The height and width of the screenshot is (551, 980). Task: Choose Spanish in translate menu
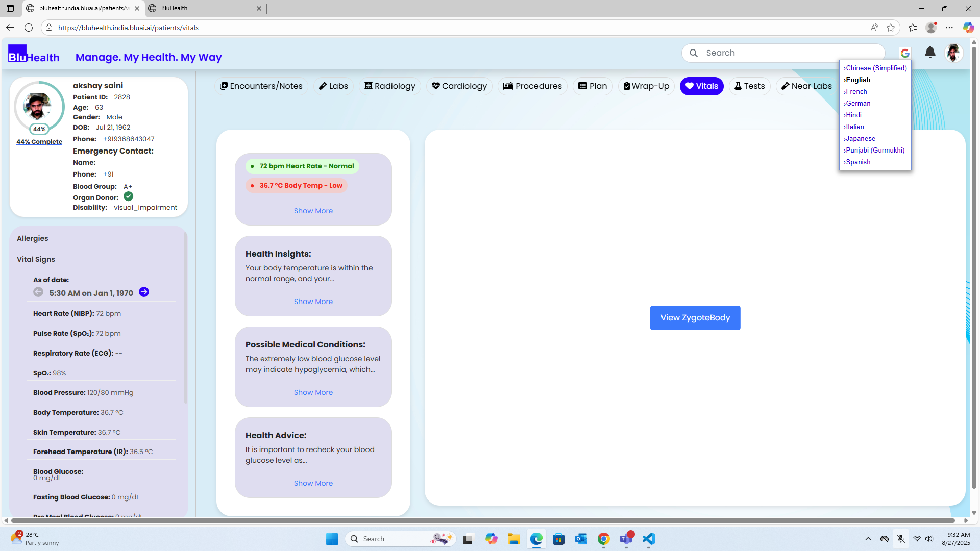[x=858, y=162]
